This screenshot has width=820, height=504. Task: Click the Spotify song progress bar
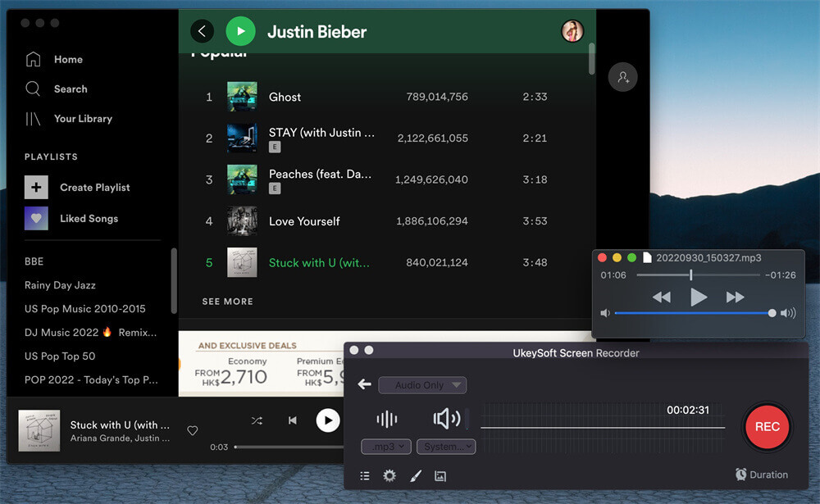(x=289, y=447)
